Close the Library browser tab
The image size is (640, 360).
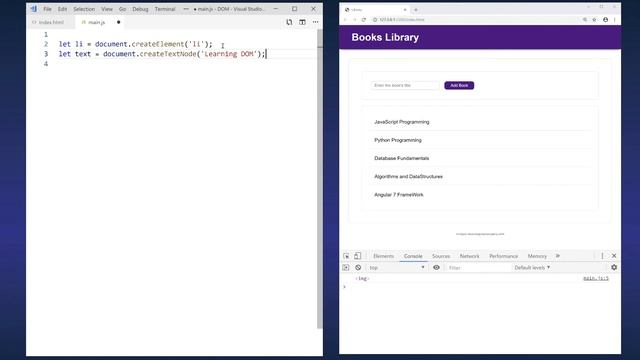(405, 9)
